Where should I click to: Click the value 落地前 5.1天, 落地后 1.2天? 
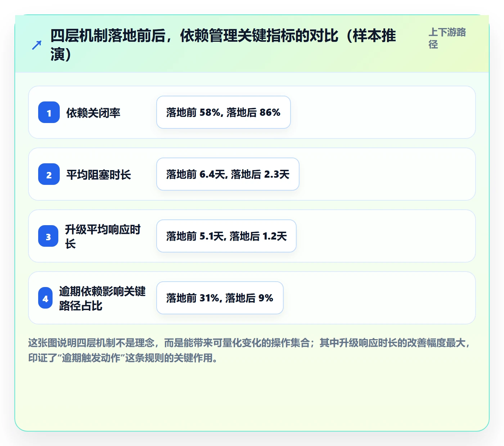tap(226, 236)
